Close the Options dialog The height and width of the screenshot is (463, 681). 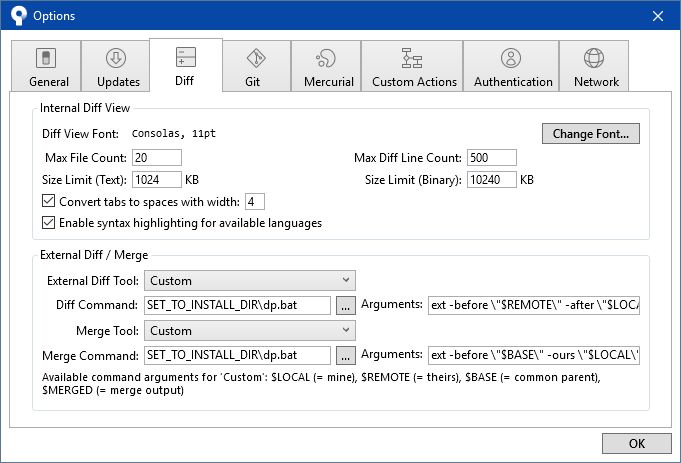pos(658,16)
